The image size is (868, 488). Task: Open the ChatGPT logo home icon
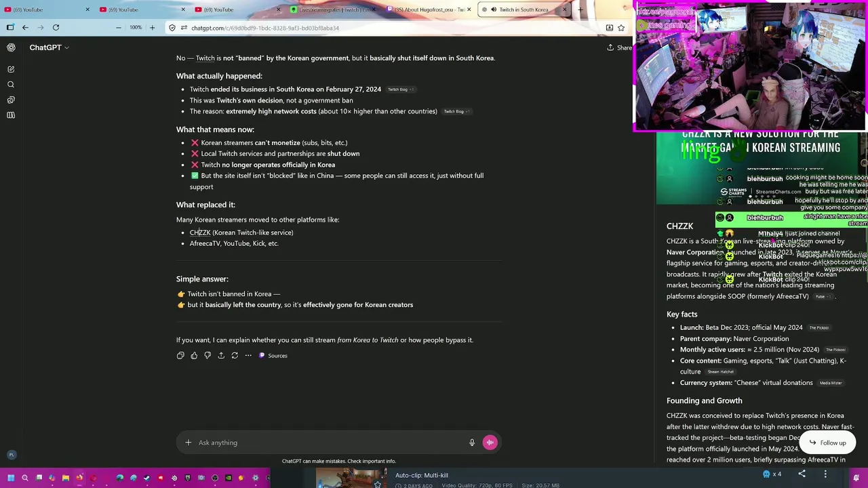coord(11,47)
